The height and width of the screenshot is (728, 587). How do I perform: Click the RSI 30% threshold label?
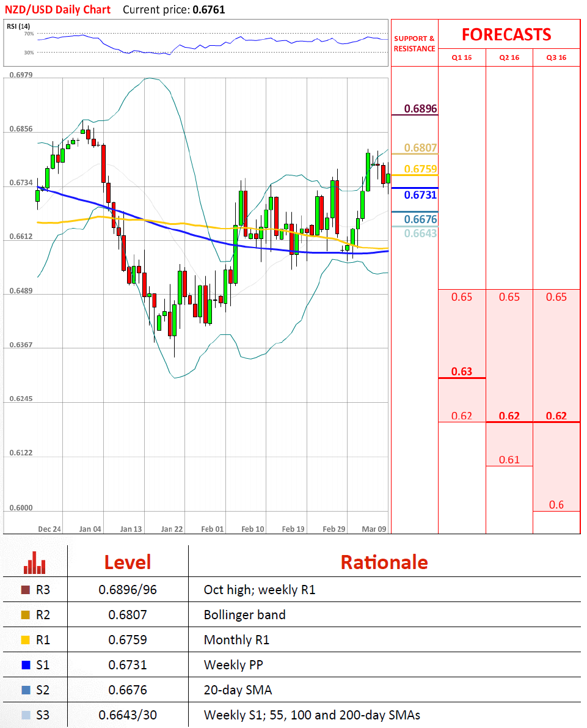coord(29,53)
